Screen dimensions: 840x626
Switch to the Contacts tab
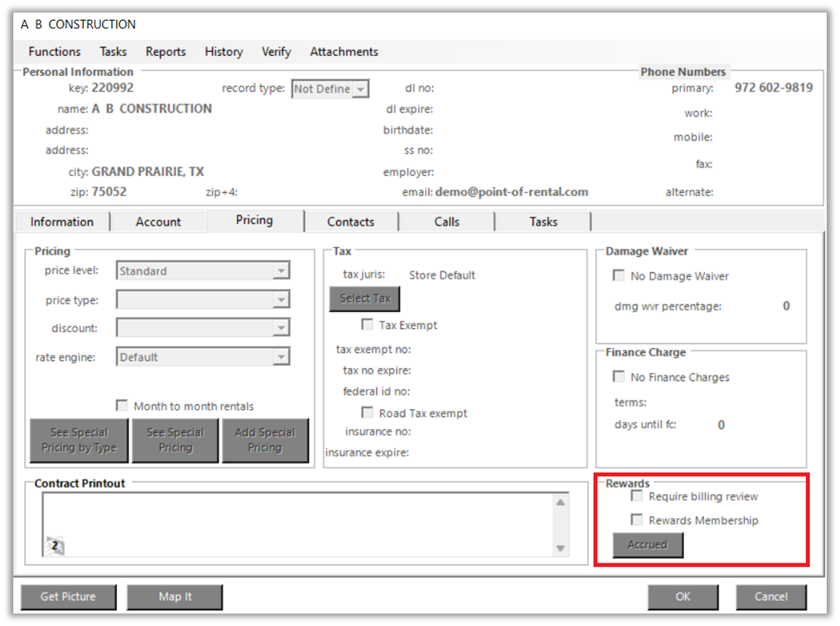click(350, 222)
